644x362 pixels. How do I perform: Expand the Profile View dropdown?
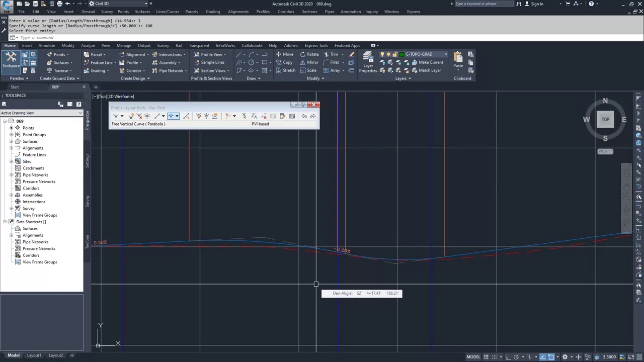pyautogui.click(x=224, y=54)
